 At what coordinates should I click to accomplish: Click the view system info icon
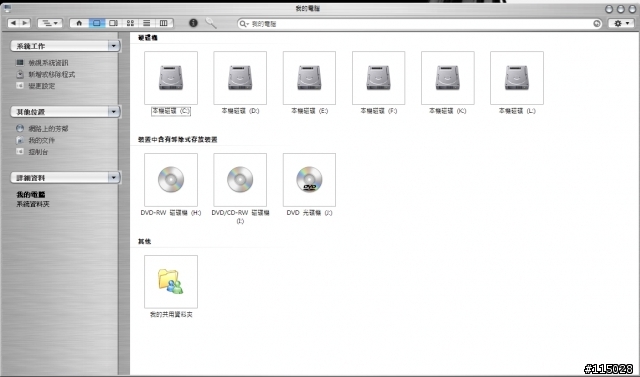coord(20,62)
